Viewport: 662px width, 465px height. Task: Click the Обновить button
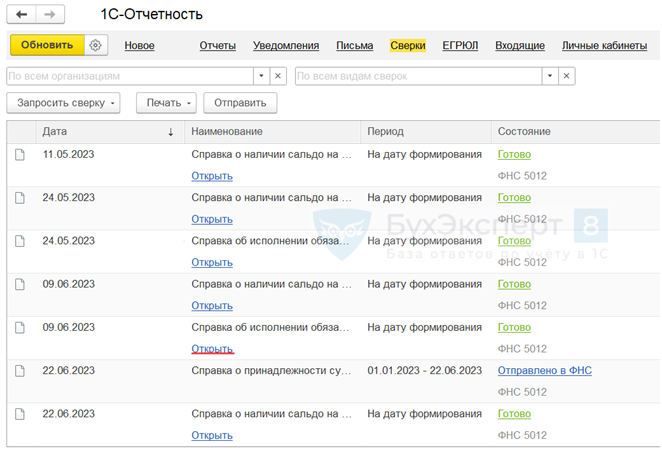point(47,45)
